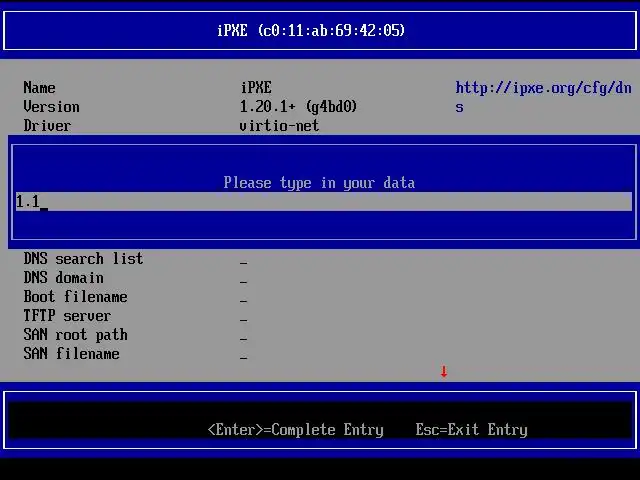Click the version value 1.20.1+ (g4bd0)
640x480 pixels.
298,107
